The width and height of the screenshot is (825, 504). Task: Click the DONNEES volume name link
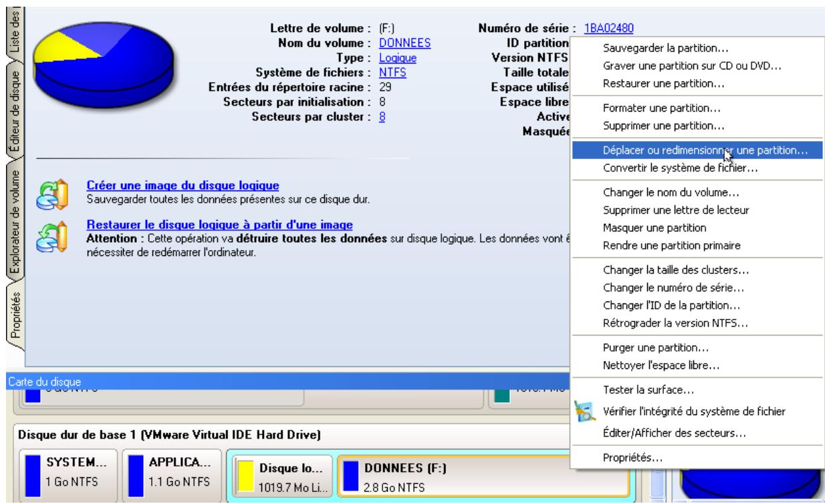(x=404, y=43)
